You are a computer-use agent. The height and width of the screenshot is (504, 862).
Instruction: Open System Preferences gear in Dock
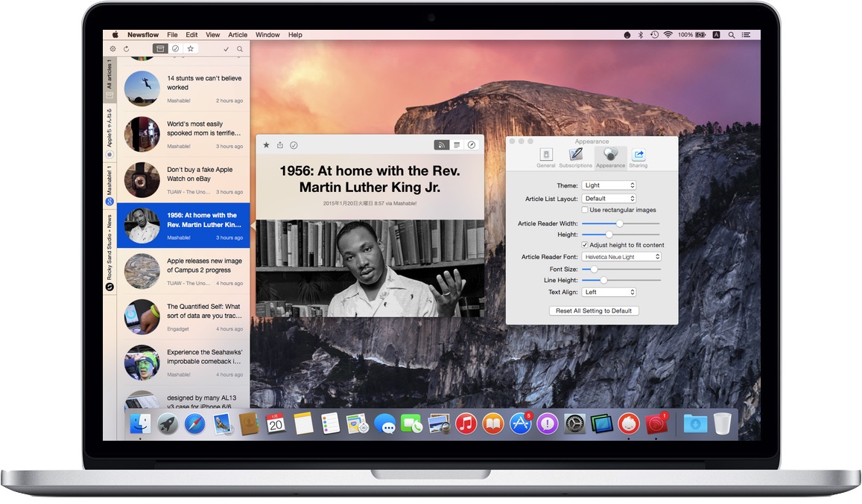(x=574, y=424)
